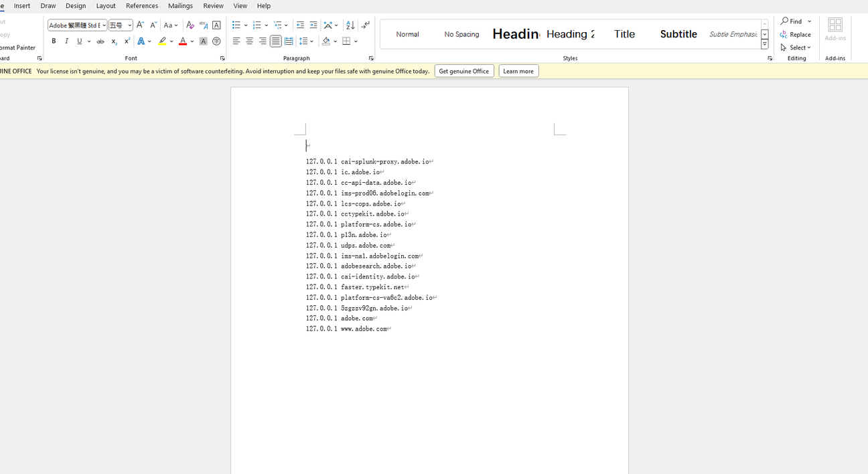868x474 pixels.
Task: Apply enclosed characters icon
Action: (x=216, y=42)
